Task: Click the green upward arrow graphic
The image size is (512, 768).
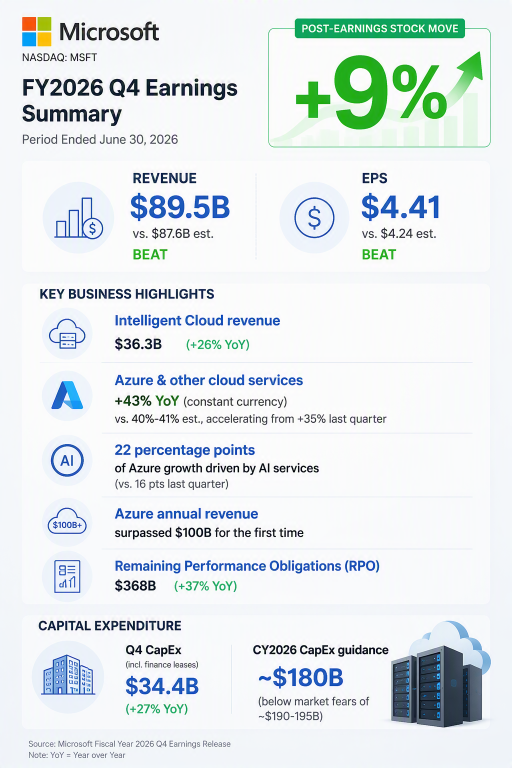Action: [x=463, y=78]
